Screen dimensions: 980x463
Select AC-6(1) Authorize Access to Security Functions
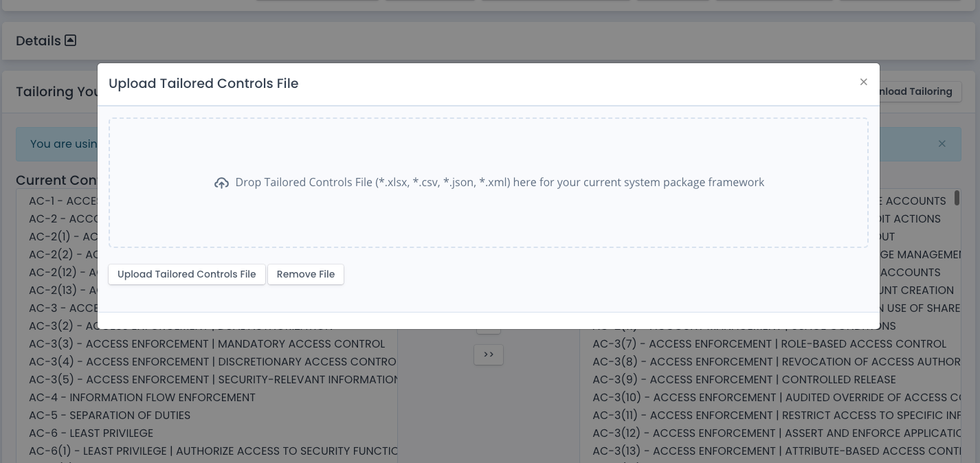(x=213, y=451)
